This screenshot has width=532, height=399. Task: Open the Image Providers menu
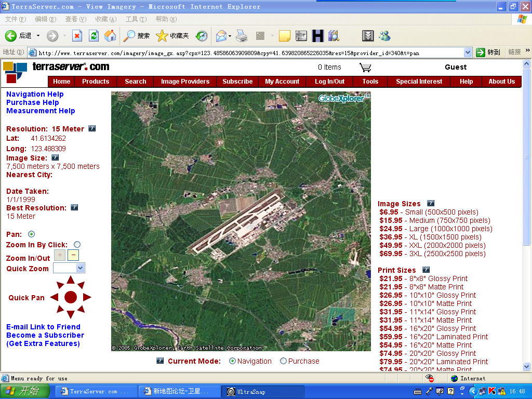coord(185,82)
